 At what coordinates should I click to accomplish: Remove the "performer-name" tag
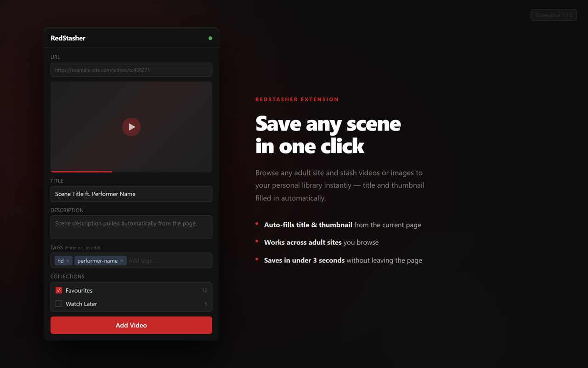tap(122, 260)
